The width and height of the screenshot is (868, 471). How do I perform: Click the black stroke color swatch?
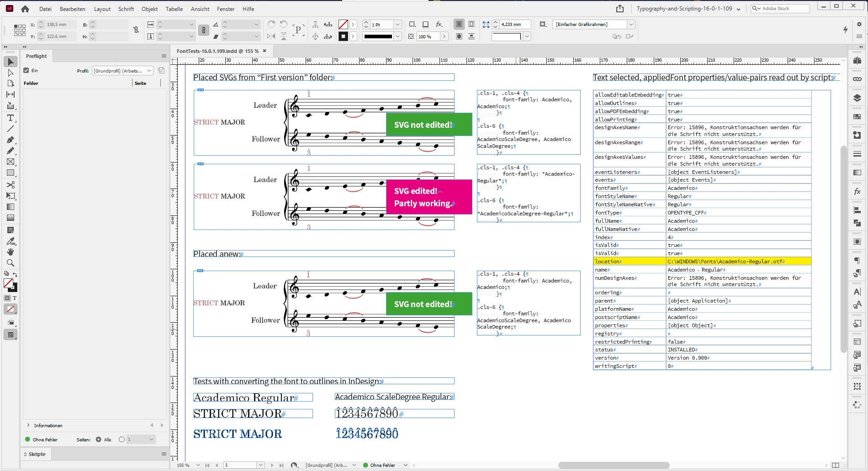pyautogui.click(x=343, y=37)
